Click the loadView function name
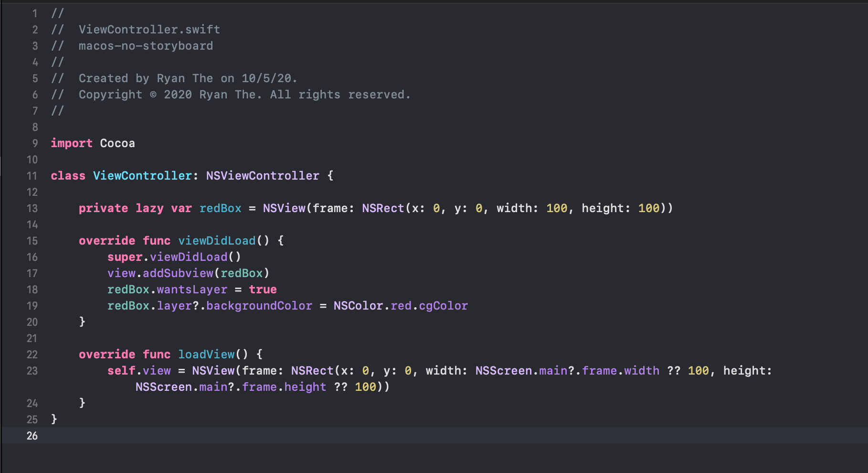Screen dimensions: 868x473 coord(206,354)
